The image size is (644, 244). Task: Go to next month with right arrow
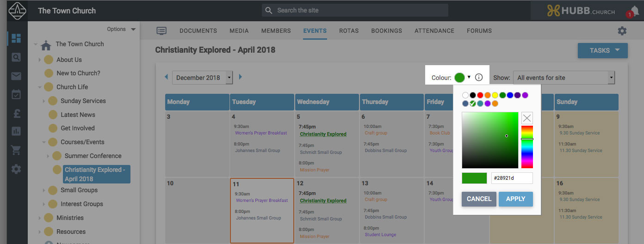coord(240,77)
